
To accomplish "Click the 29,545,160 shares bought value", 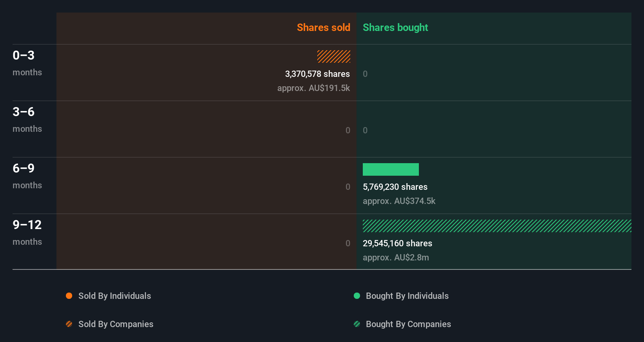I will [397, 243].
